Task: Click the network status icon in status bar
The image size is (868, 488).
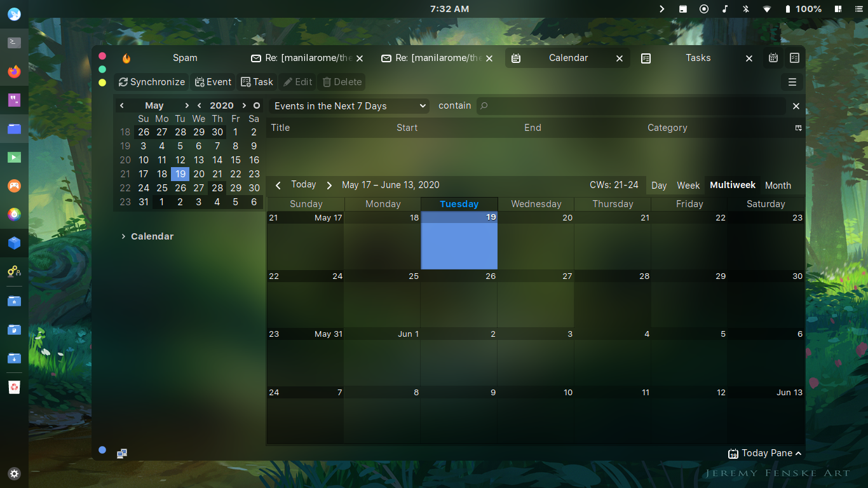Action: pos(122,453)
